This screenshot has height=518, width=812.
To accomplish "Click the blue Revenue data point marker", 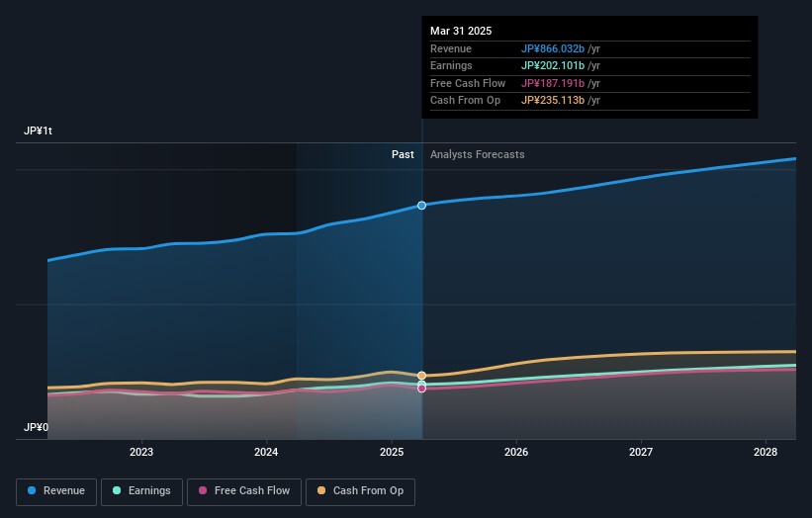I will click(x=422, y=206).
